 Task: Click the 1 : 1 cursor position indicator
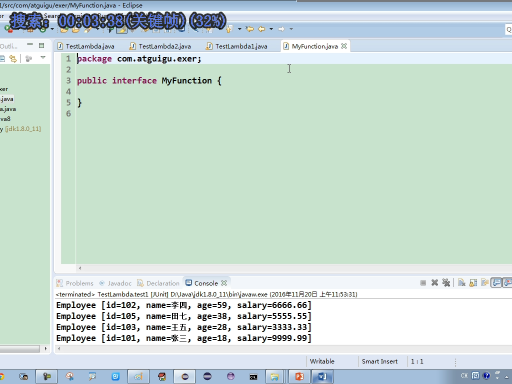[417, 361]
